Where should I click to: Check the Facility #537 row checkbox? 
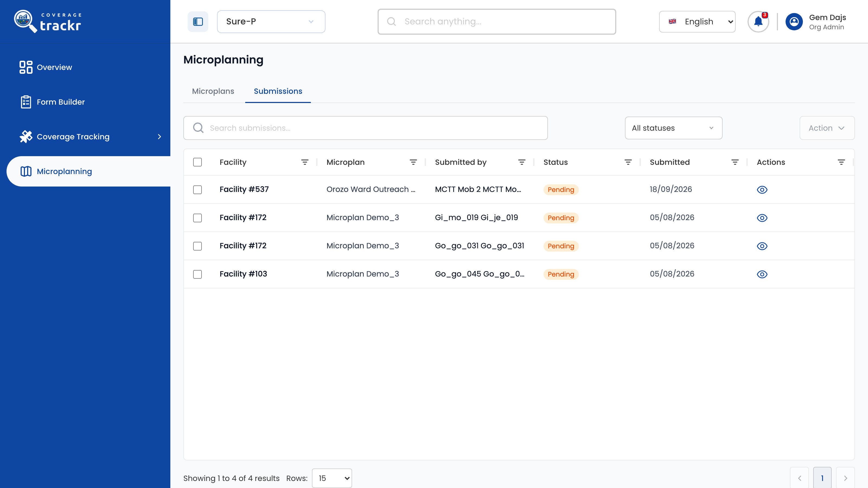[197, 190]
